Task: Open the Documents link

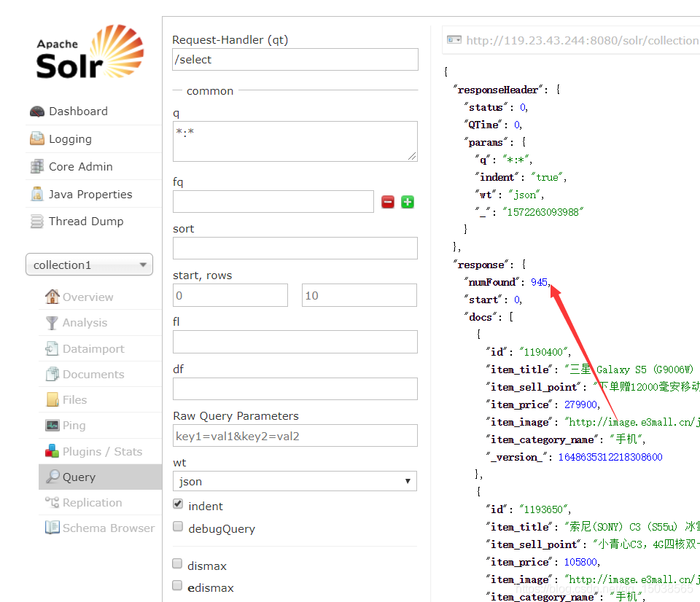Action: [93, 374]
